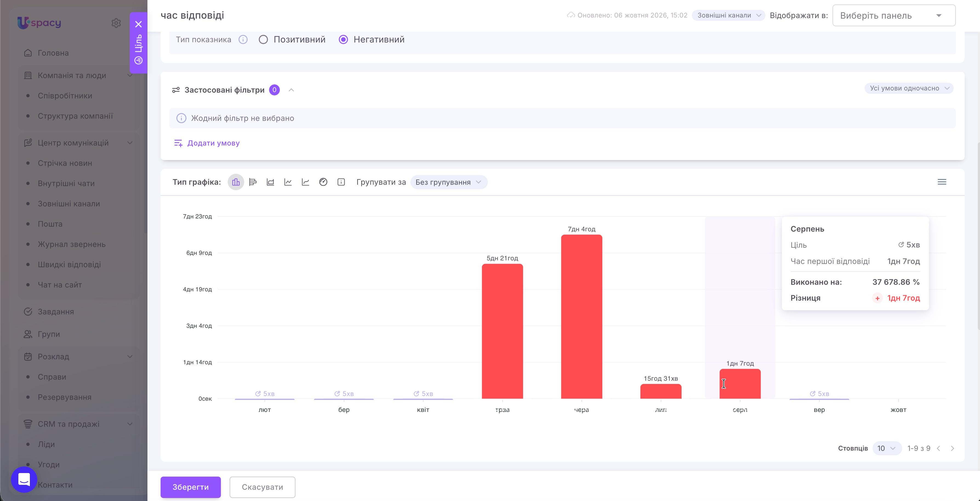Select the Позитивний radio button
This screenshot has height=501, width=980.
click(x=263, y=39)
